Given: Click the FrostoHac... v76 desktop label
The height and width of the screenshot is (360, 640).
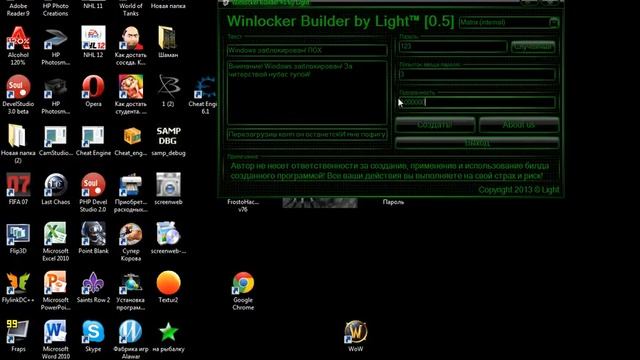Looking at the screenshot, I should pos(243,205).
